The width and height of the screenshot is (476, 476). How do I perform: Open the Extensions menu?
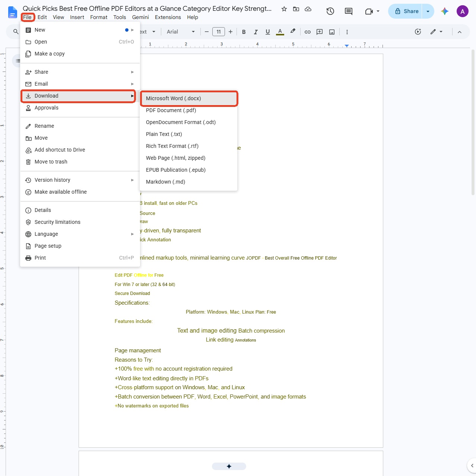168,17
